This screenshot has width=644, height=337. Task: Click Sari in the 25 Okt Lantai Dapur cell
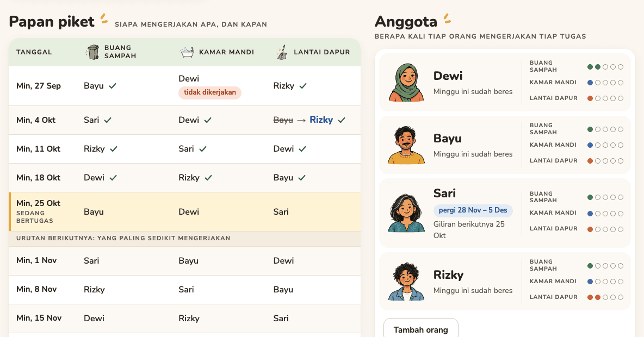point(281,212)
